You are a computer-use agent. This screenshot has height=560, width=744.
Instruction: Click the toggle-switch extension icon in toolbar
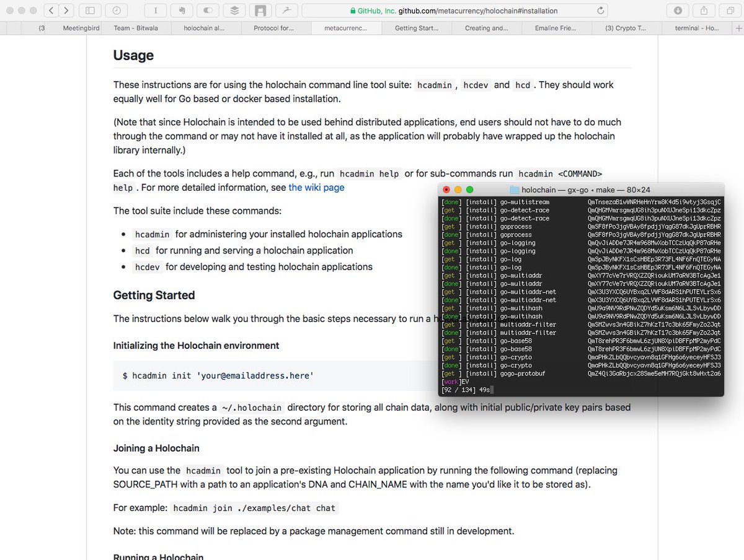pos(208,11)
